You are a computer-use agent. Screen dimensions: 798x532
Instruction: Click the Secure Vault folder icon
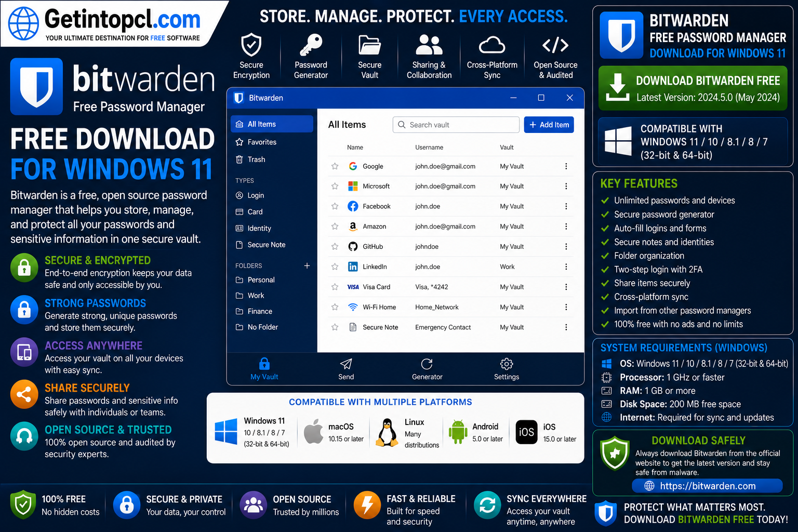pyautogui.click(x=369, y=45)
